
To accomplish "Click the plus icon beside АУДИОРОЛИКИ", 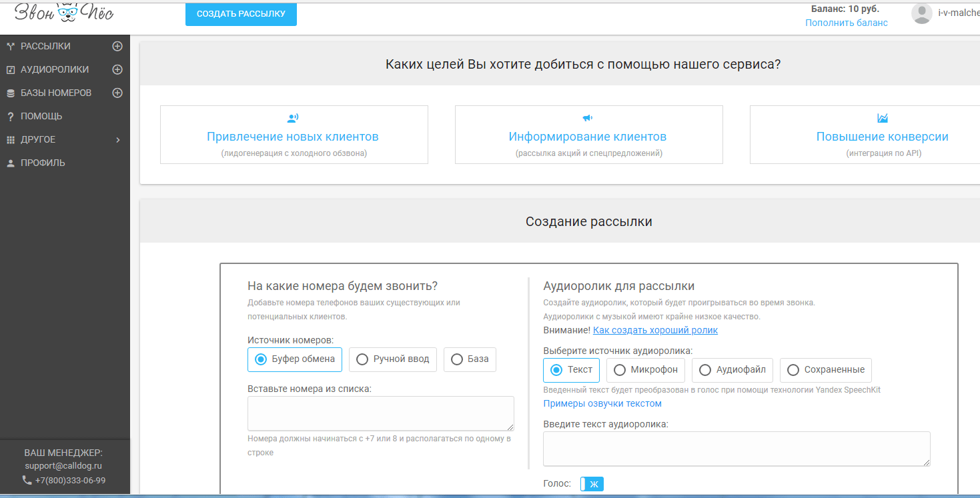I will pyautogui.click(x=117, y=69).
